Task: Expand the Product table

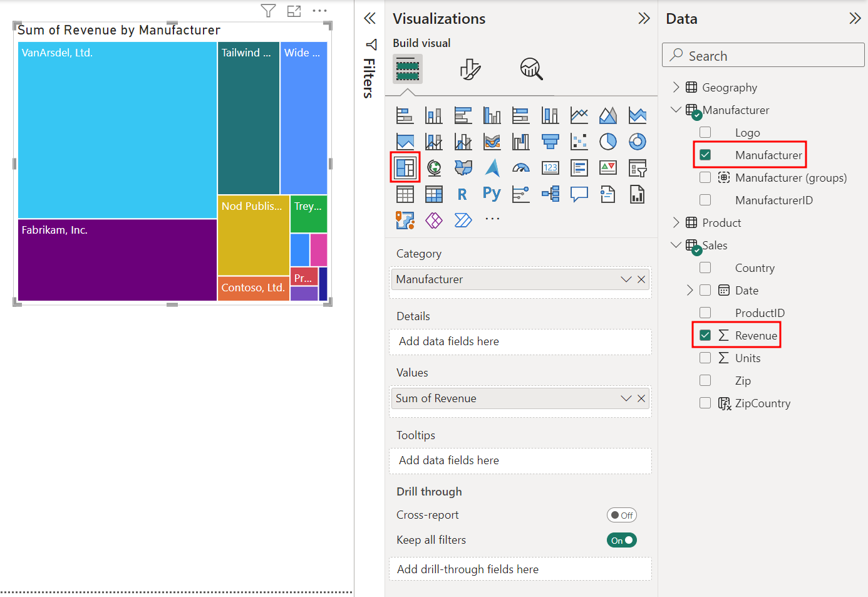Action: (676, 222)
